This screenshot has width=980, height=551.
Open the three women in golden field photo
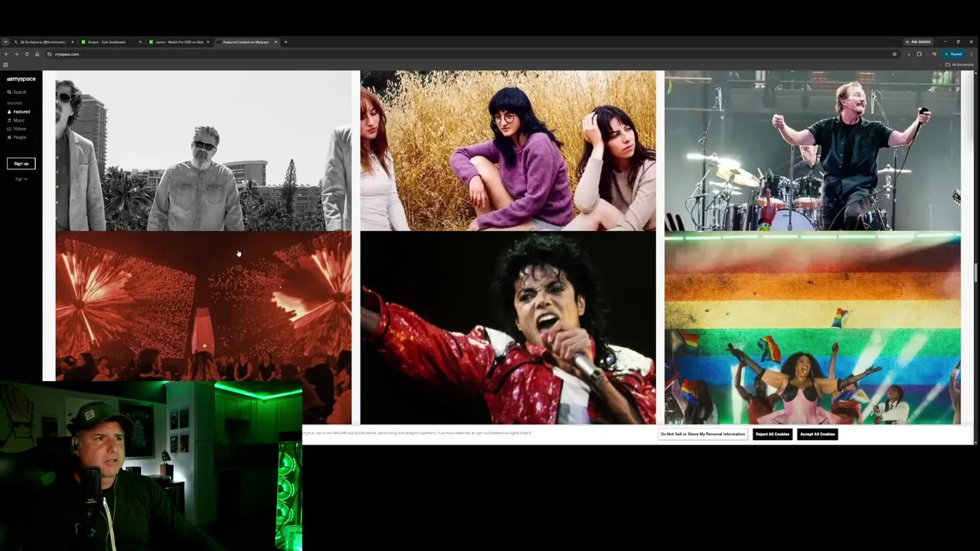(x=508, y=151)
